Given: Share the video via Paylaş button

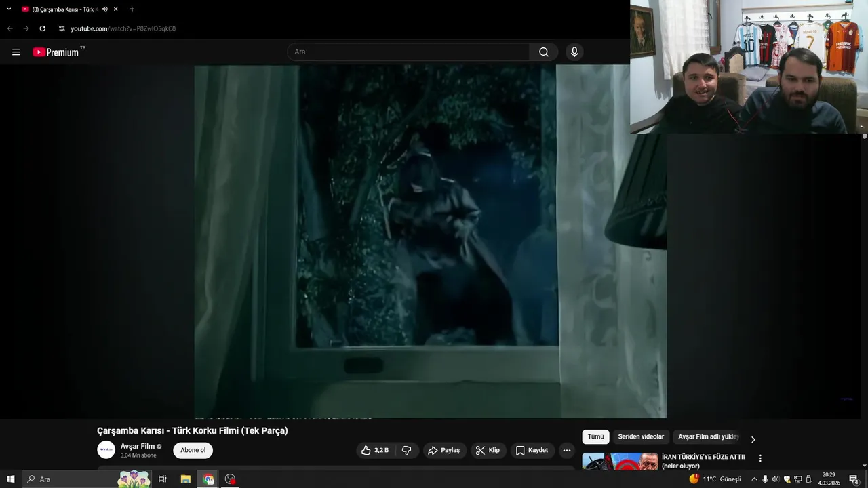Looking at the screenshot, I should click(x=445, y=450).
